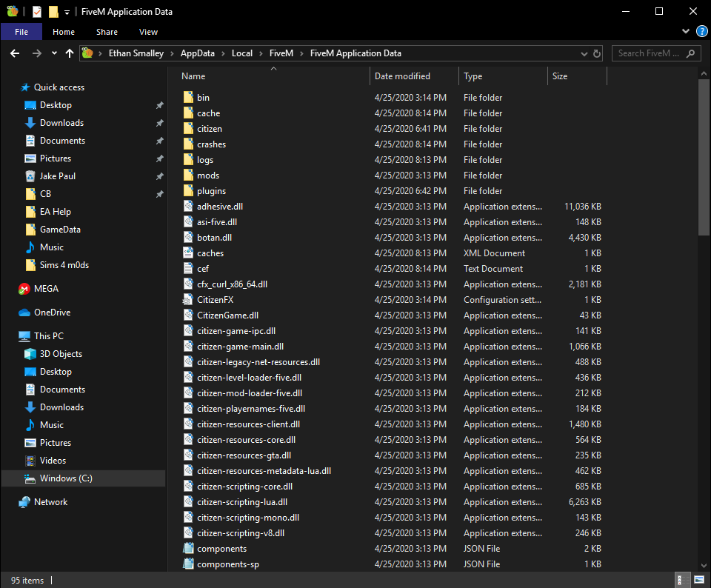The width and height of the screenshot is (711, 588).
Task: Open Sims 4 m0ds in Quick access
Action: [64, 265]
